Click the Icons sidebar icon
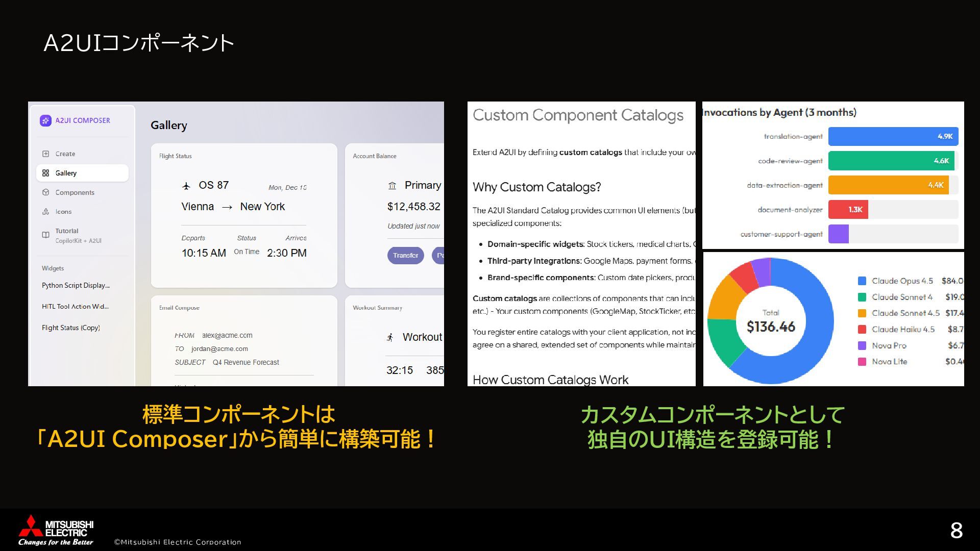Image resolution: width=980 pixels, height=551 pixels. (45, 211)
